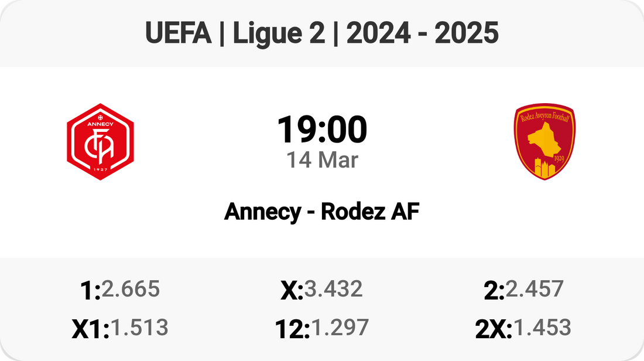Choose double chance X1 odds 1.513

[139, 328]
